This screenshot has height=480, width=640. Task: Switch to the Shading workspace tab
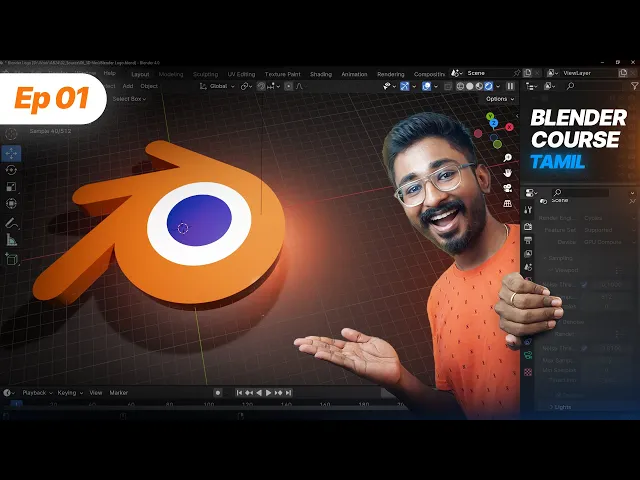click(321, 74)
